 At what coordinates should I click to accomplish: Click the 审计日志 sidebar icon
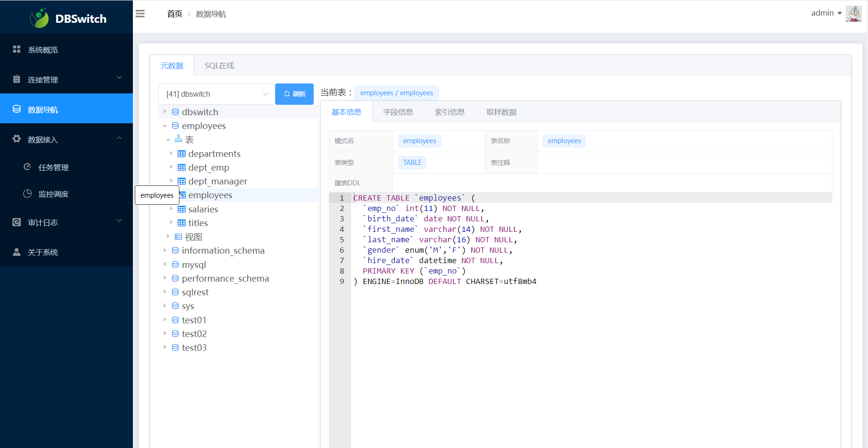(x=17, y=222)
